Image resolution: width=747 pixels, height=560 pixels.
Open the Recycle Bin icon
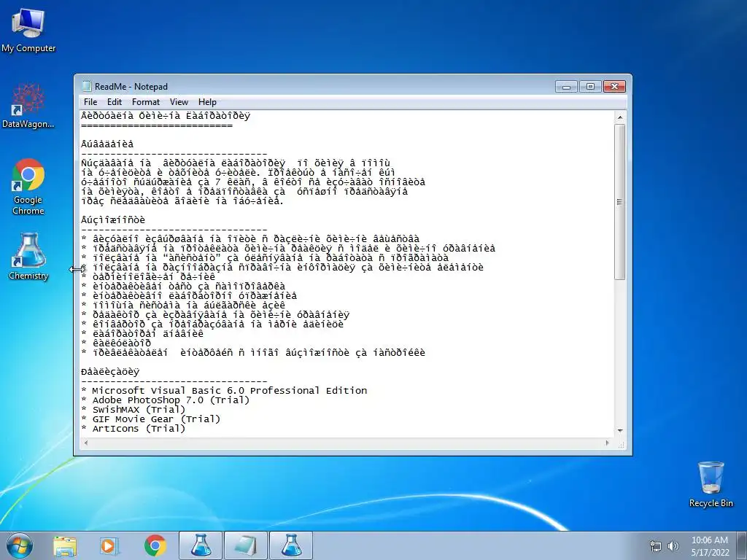[x=711, y=484]
